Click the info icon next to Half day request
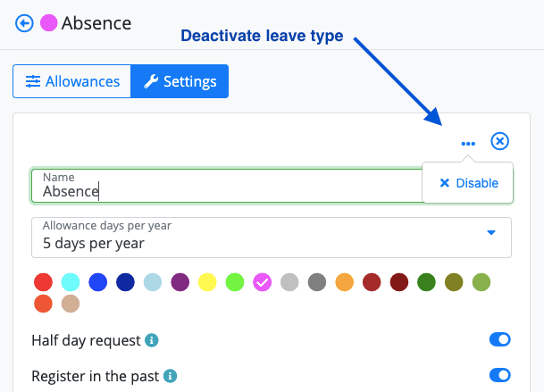 tap(152, 340)
